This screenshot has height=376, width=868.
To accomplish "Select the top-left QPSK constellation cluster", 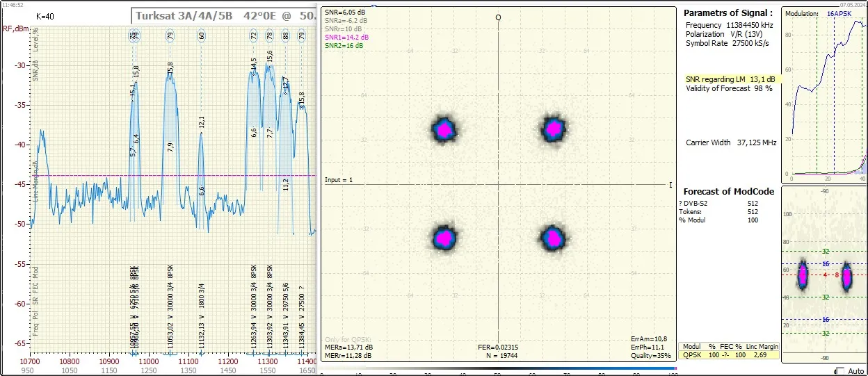I will coord(443,129).
